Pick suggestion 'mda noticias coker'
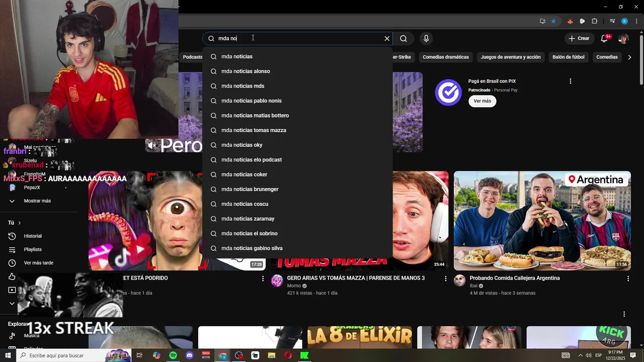 tap(297, 174)
